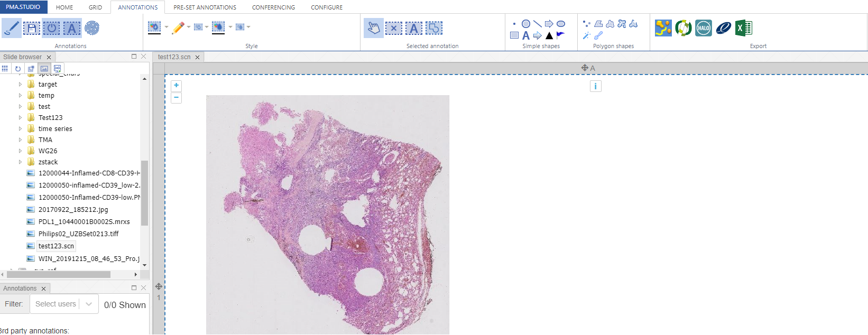This screenshot has width=868, height=335.
Task: Click the save annotations floppy disk icon
Action: (x=31, y=28)
